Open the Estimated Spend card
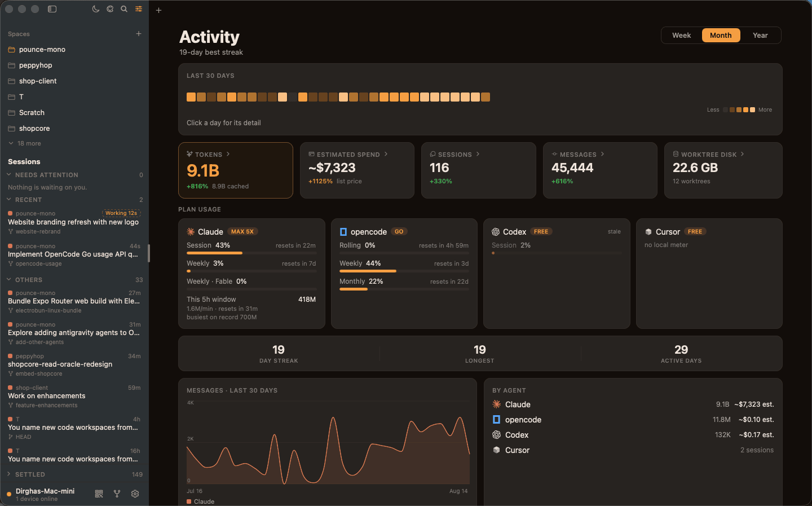812x506 pixels. (x=357, y=170)
